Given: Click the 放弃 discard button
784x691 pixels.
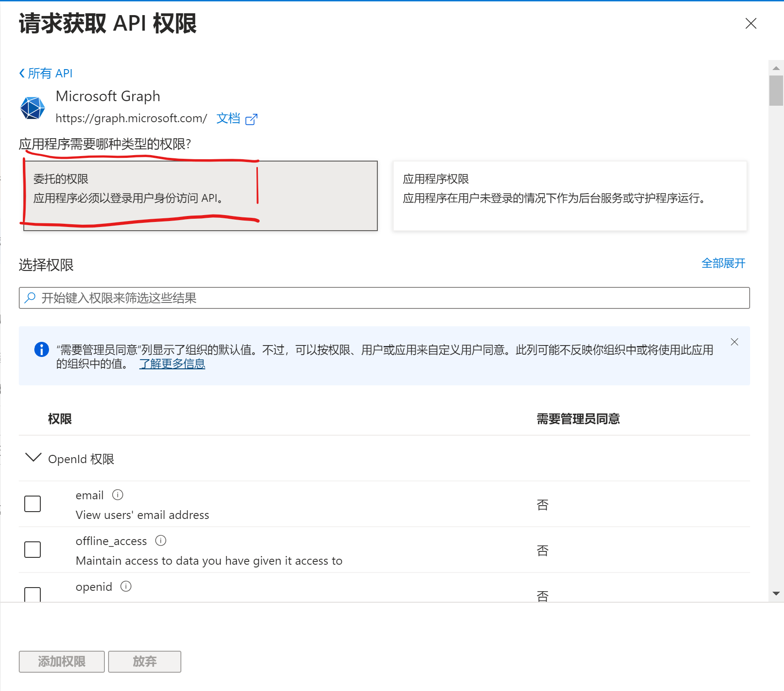Looking at the screenshot, I should [145, 662].
